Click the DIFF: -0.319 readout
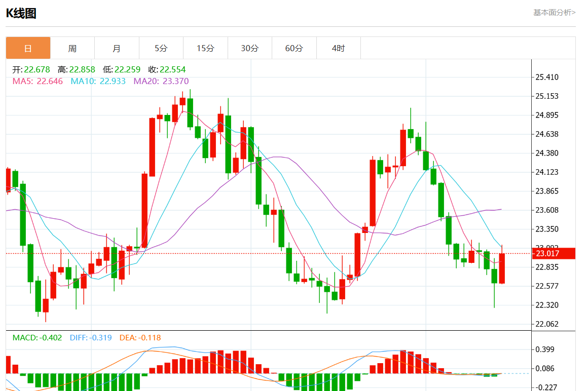Screen dimensions: 588x391 pyautogui.click(x=91, y=338)
